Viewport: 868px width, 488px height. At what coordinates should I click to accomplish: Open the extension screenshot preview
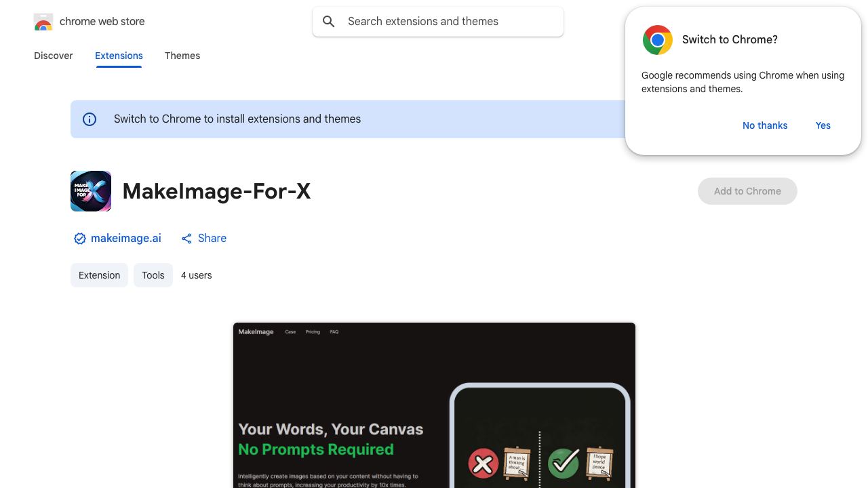click(x=434, y=405)
